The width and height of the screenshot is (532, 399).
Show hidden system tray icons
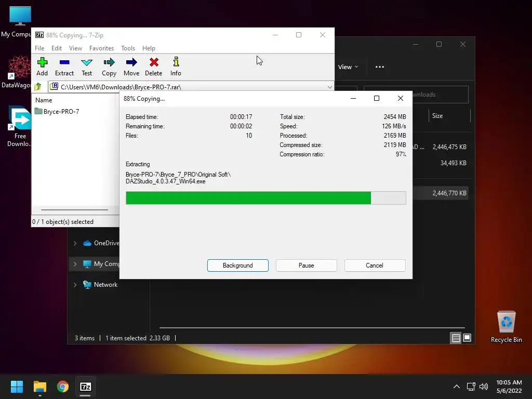pyautogui.click(x=457, y=387)
